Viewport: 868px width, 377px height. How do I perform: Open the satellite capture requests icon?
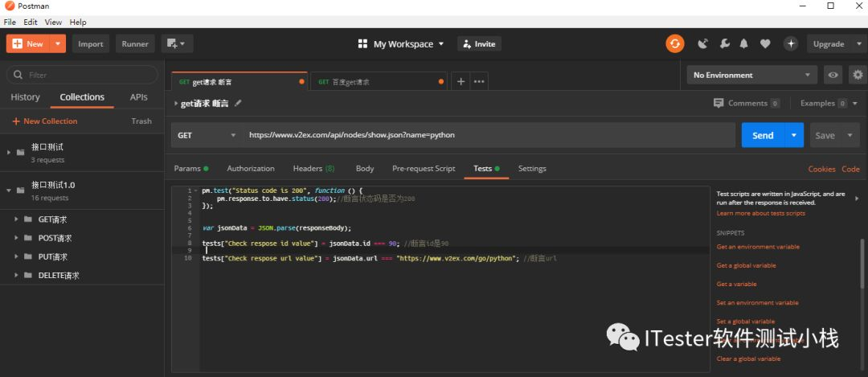[x=703, y=43]
